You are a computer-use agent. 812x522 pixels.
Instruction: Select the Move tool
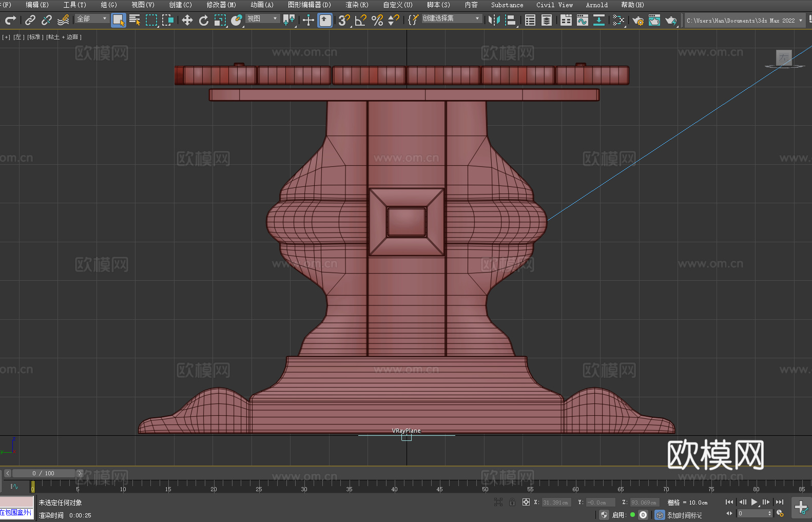pos(187,20)
